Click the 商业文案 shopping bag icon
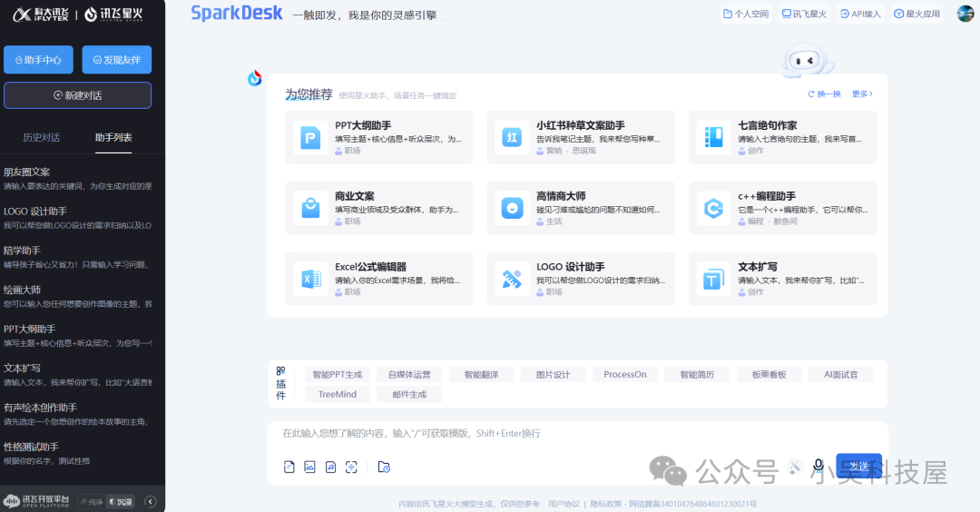This screenshot has height=512, width=980. (x=310, y=208)
